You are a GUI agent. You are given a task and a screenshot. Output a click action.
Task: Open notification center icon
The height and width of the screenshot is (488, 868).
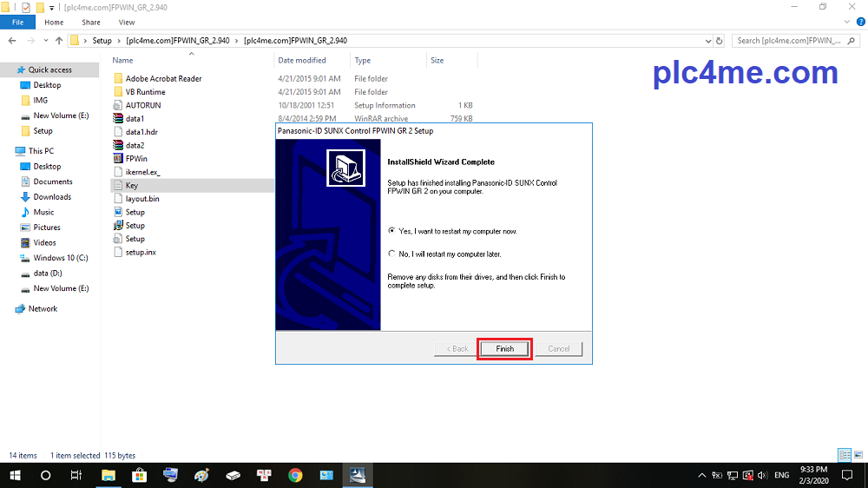click(847, 475)
